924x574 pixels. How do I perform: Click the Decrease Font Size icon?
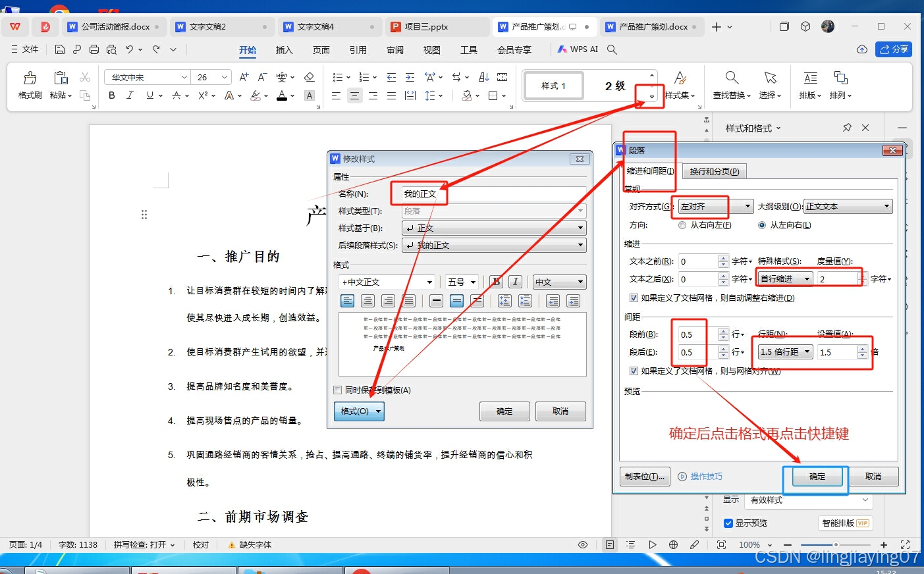[262, 77]
